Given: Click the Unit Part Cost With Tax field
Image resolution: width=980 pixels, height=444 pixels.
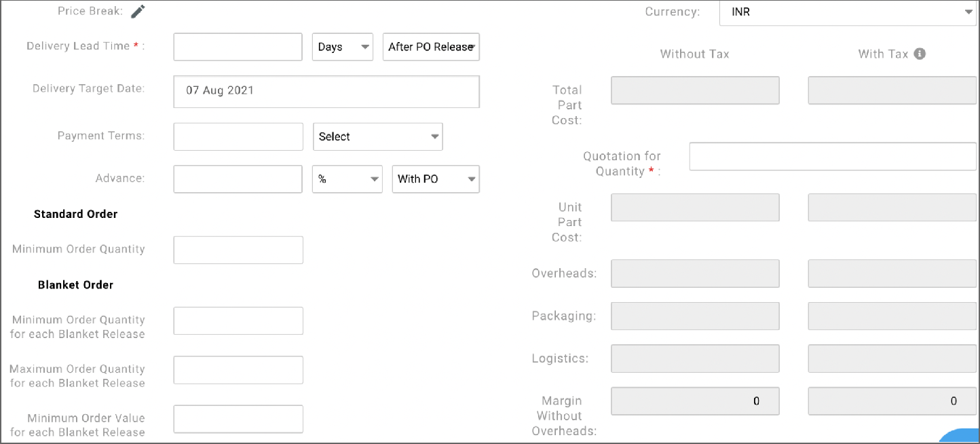Looking at the screenshot, I should [x=892, y=208].
